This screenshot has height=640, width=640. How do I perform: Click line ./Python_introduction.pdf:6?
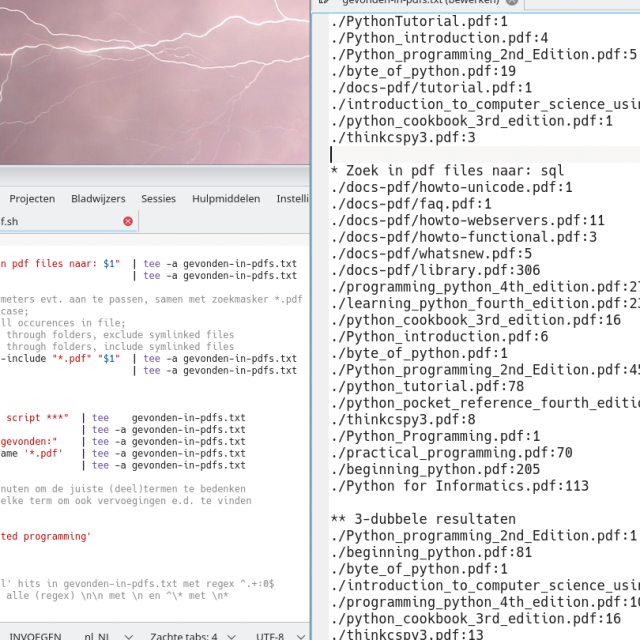pyautogui.click(x=440, y=337)
